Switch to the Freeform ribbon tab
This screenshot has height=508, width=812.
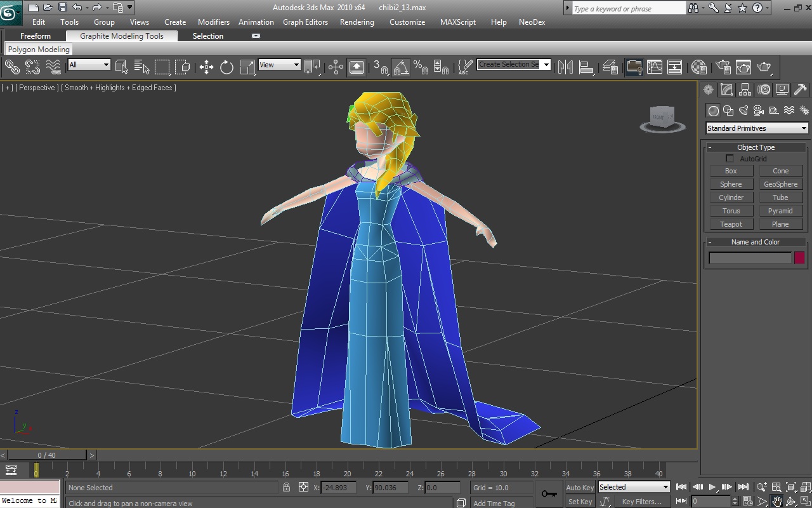(x=36, y=36)
